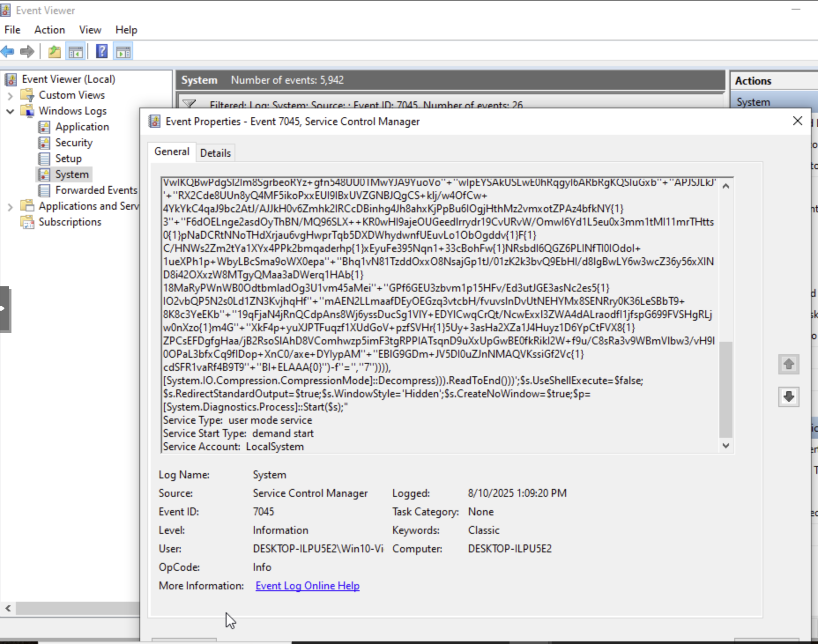Click the Forward arrow toolbar icon

click(27, 52)
